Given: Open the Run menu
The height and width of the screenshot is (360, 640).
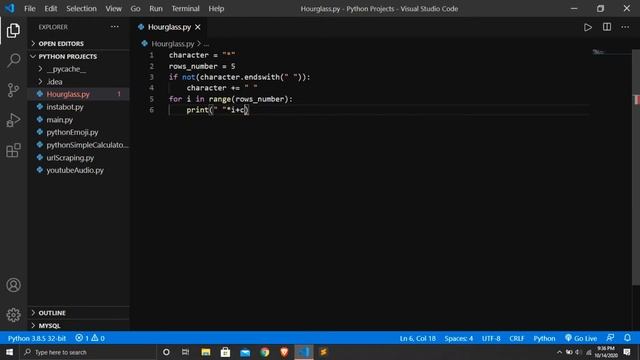Looking at the screenshot, I should 156,9.
